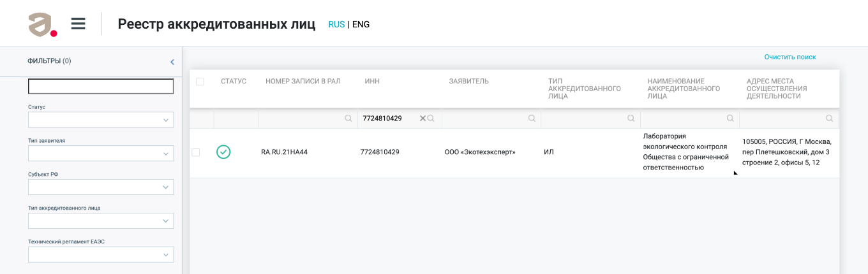868x274 pixels.
Task: Clear the ИНН filter with the X icon
Action: pos(423,119)
